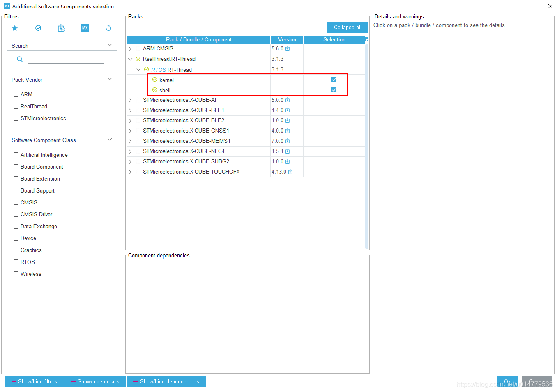
Task: Enable the Device class filter
Action: (16, 238)
